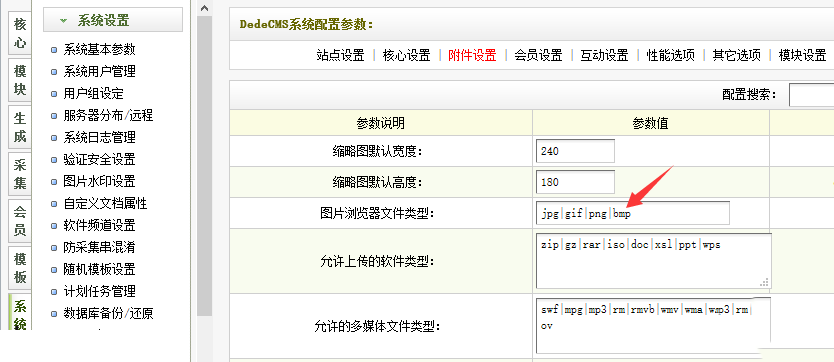Switch to the 核心 vertical tab
Image resolution: width=834 pixels, height=362 pixels.
pos(20,33)
